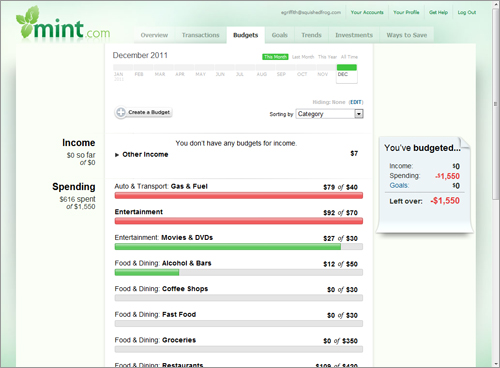Expand the Other Income row
This screenshot has width=500, height=368.
tap(117, 155)
